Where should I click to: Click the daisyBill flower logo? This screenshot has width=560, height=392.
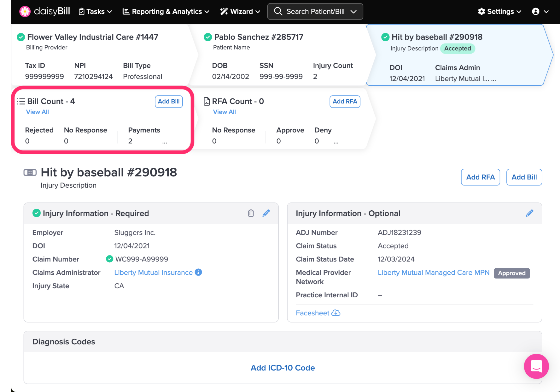click(x=25, y=11)
